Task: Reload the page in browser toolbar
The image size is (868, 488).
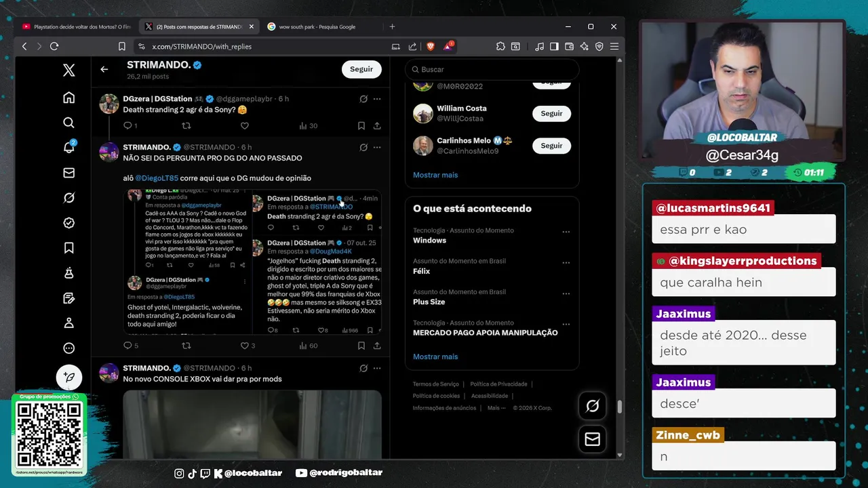Action: click(54, 46)
